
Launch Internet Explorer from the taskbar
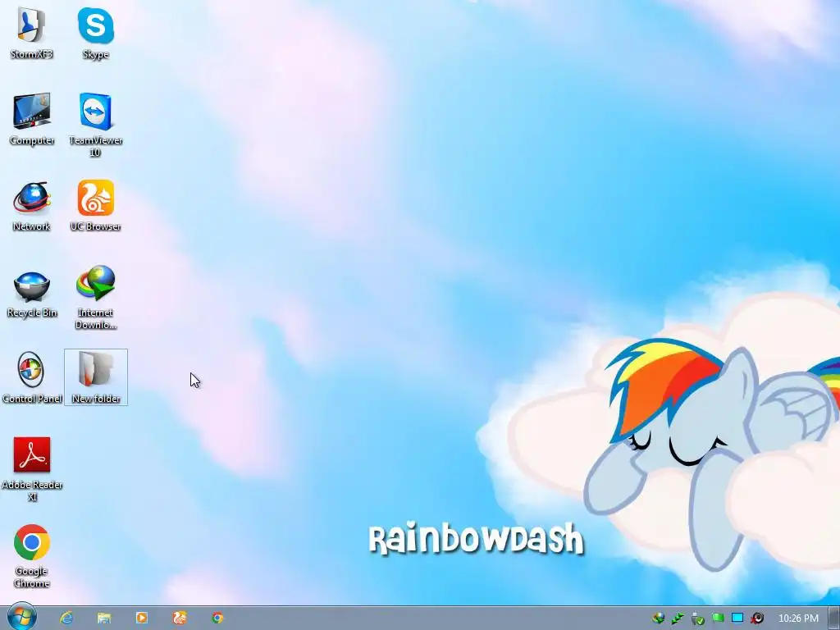point(66,618)
